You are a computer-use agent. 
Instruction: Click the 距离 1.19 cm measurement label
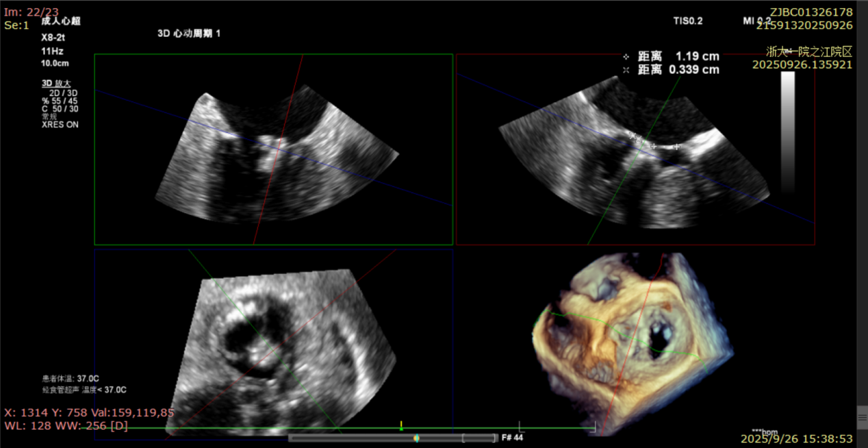tap(678, 56)
